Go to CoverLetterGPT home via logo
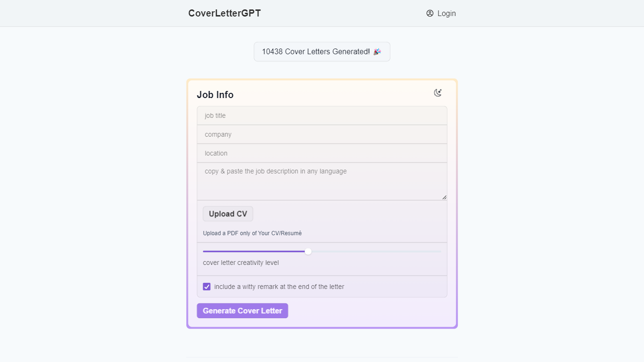 (224, 13)
